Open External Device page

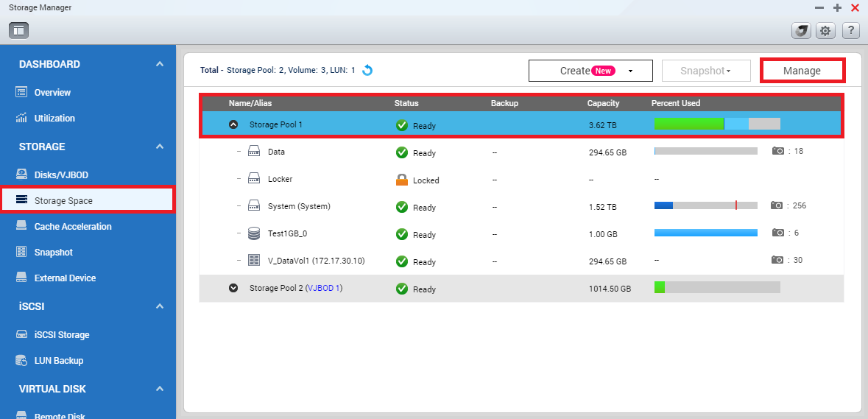[x=65, y=278]
